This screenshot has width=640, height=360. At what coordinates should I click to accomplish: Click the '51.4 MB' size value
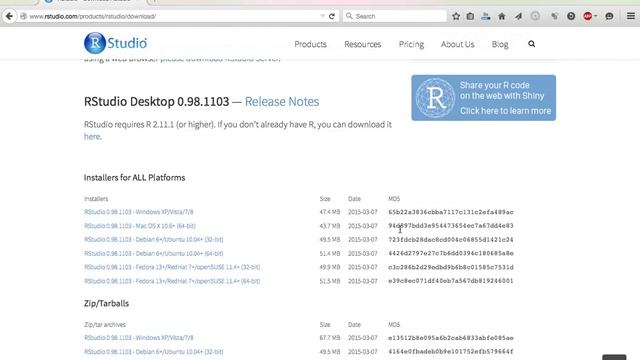330,253
